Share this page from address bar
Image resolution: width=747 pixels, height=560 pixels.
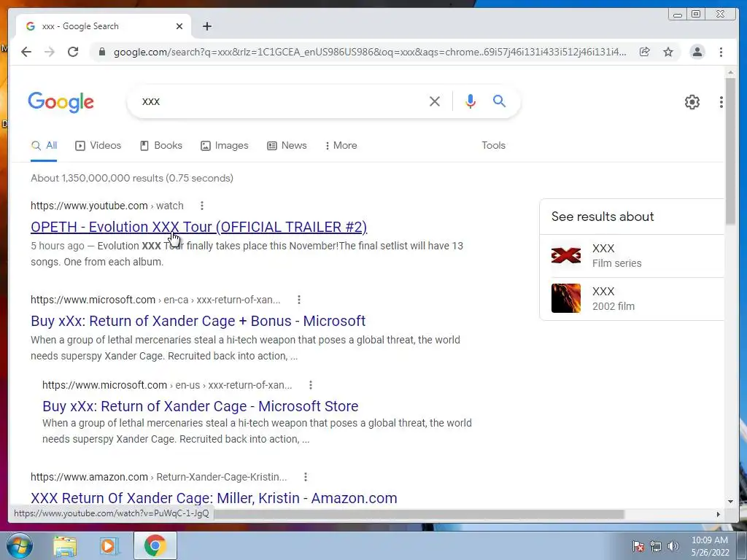coord(645,52)
